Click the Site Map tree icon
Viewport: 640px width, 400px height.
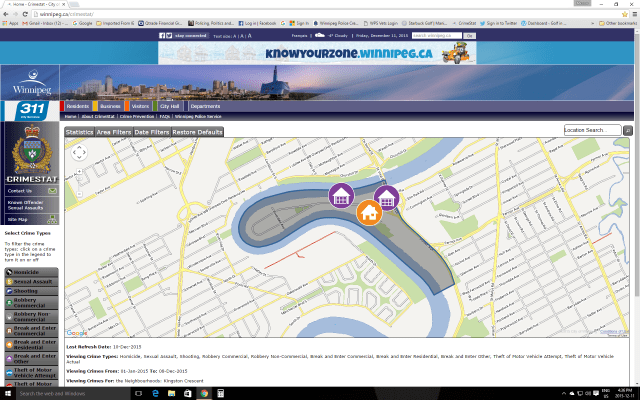pos(52,217)
